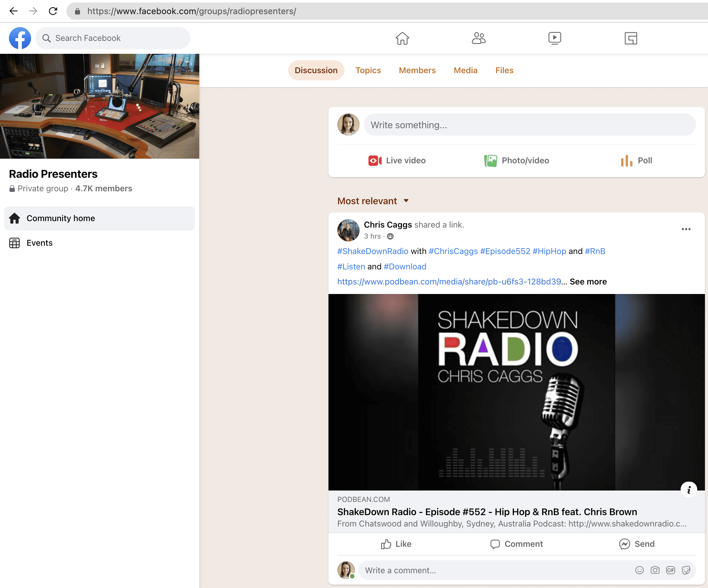The width and height of the screenshot is (708, 588).
Task: Click the #Episode552 hashtag
Action: pyautogui.click(x=505, y=251)
